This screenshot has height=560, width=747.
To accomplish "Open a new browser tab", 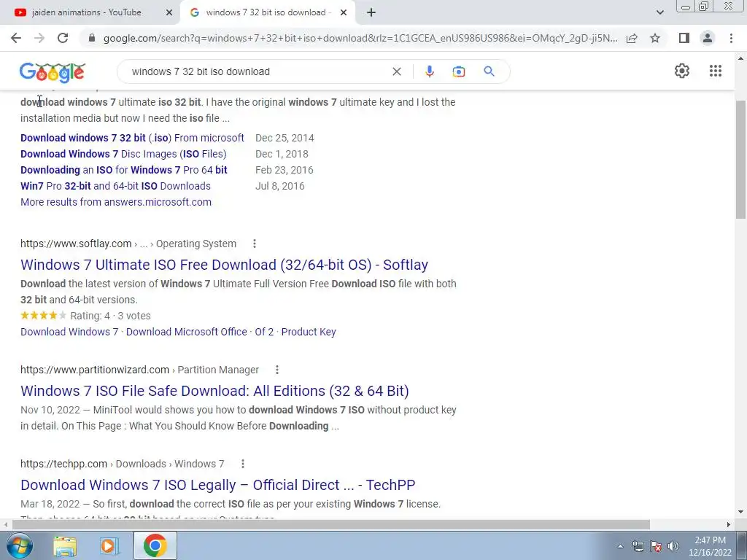I will (371, 13).
